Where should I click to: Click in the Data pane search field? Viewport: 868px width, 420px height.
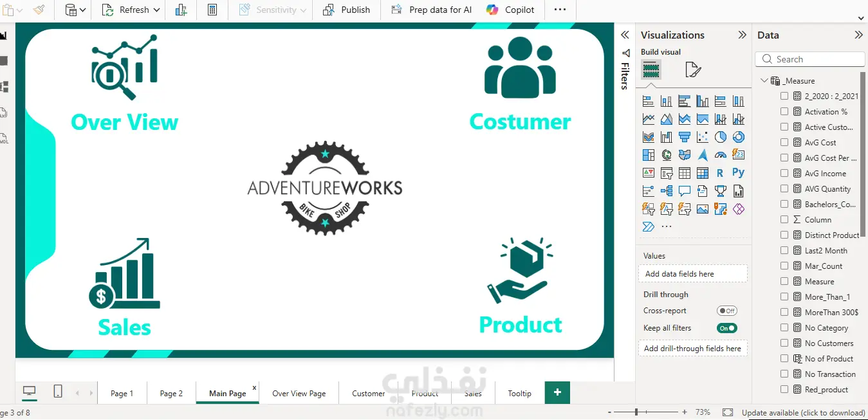coord(810,59)
